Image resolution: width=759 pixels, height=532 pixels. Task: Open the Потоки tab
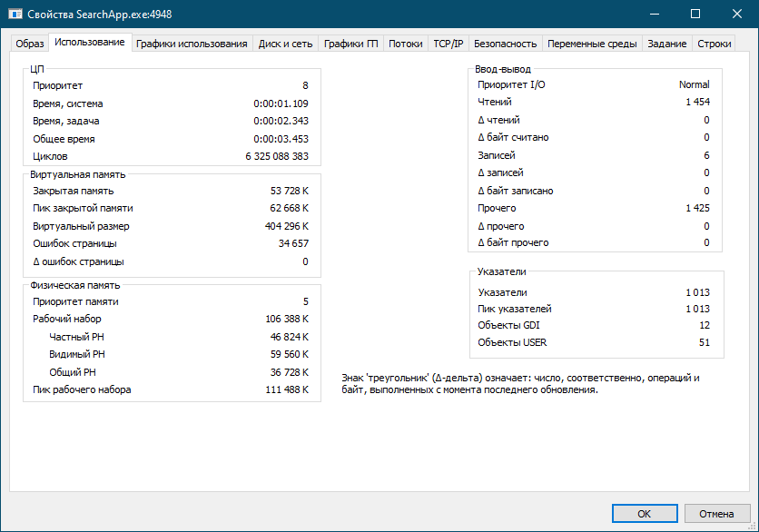pos(406,44)
